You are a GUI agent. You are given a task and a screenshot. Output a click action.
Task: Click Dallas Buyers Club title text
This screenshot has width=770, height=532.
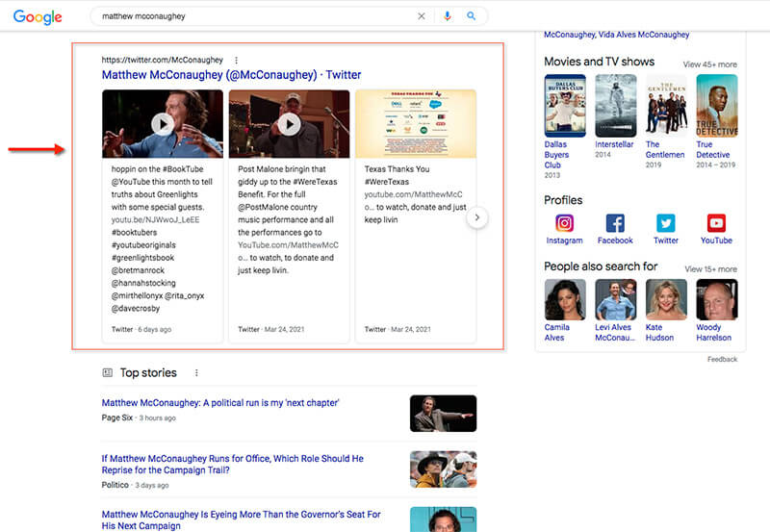556,155
